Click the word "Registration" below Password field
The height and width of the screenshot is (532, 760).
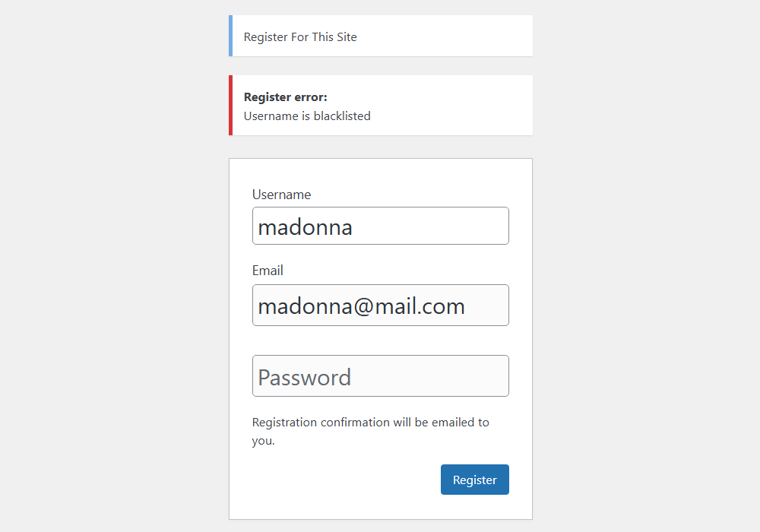(x=284, y=422)
